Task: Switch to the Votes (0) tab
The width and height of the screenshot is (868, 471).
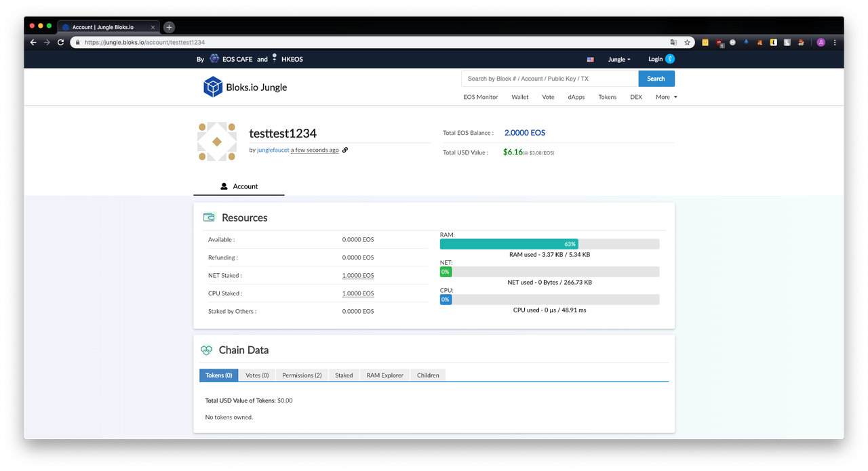Action: pos(257,375)
